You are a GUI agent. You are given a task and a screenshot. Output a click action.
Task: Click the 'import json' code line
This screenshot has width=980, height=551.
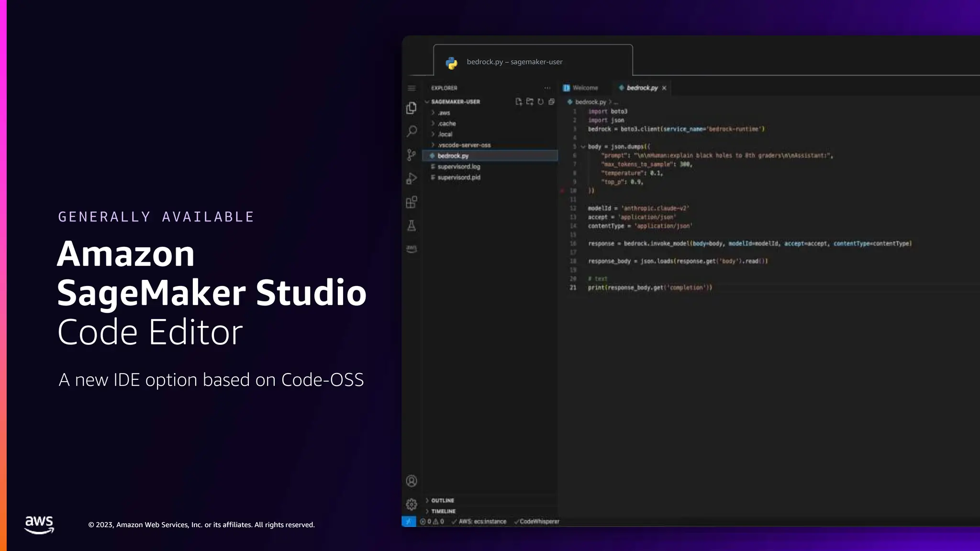606,120
